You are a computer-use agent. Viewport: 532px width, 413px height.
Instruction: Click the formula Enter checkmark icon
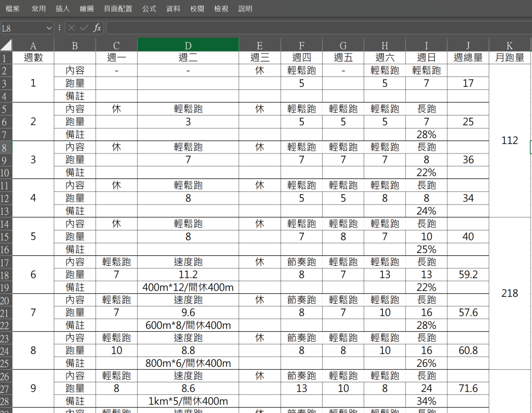[x=84, y=28]
